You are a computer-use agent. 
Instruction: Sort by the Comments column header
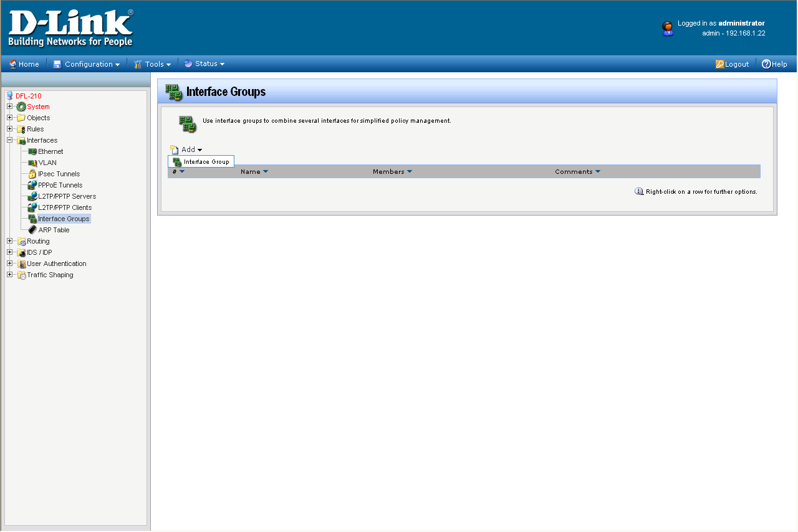pyautogui.click(x=577, y=171)
